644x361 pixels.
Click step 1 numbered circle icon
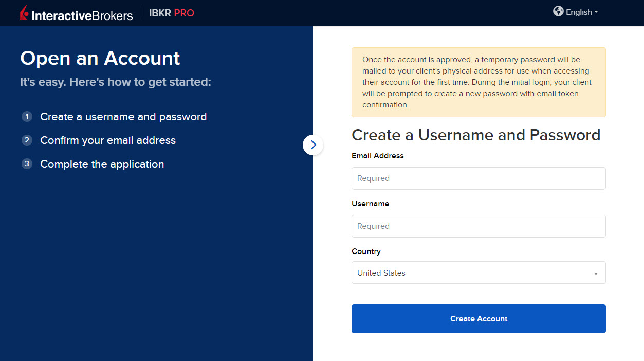27,116
